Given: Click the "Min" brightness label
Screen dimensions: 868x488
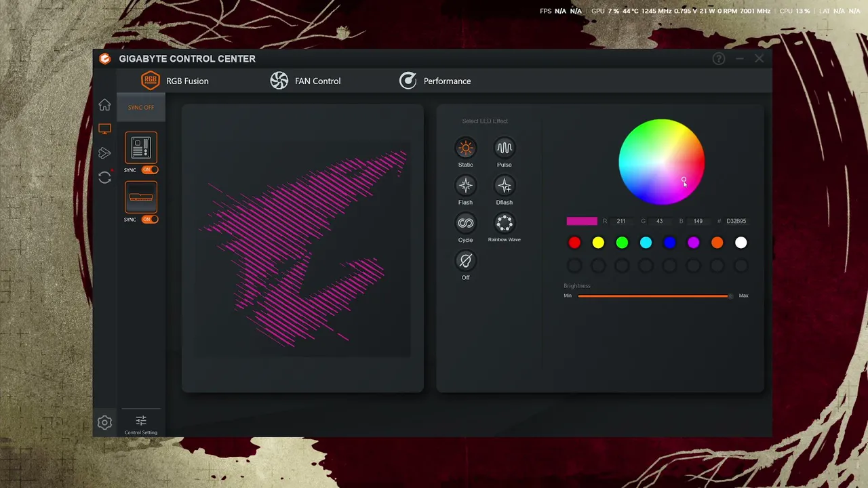Looking at the screenshot, I should (x=568, y=296).
